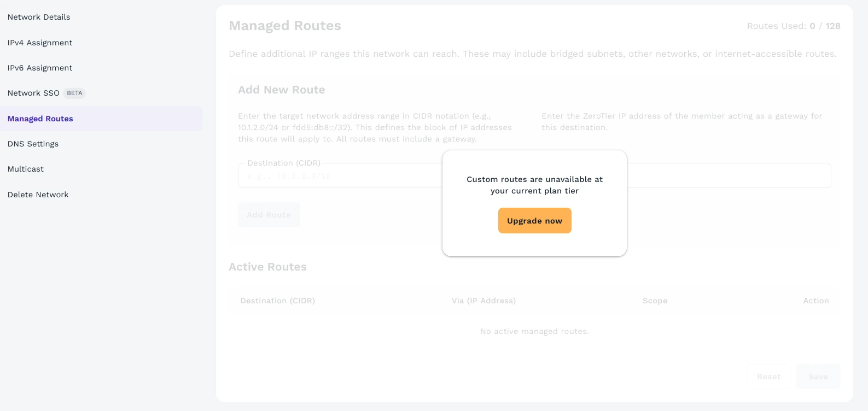This screenshot has width=868, height=411.
Task: Click the 'Custom routes are unavailable' message
Action: [534, 185]
